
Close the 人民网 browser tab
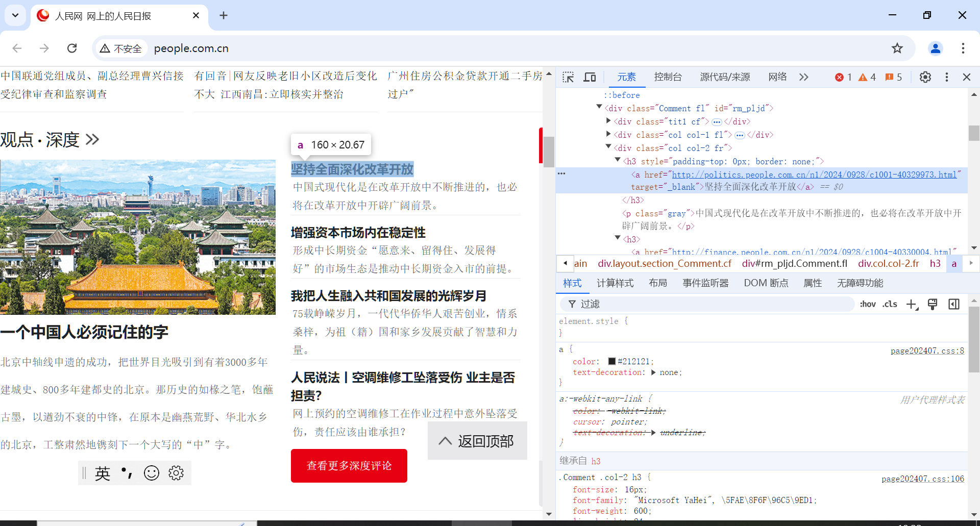coord(196,15)
